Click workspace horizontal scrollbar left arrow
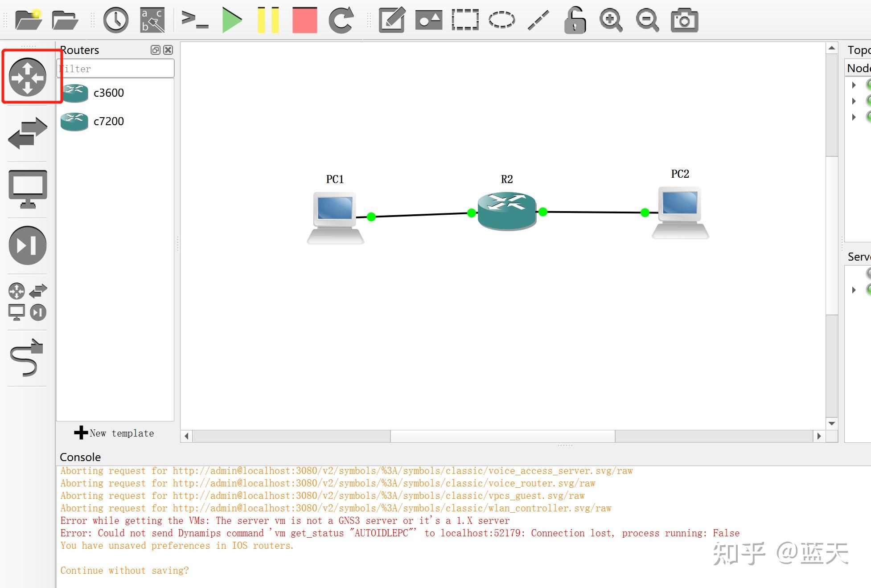Screen dimensions: 871x588 186,436
